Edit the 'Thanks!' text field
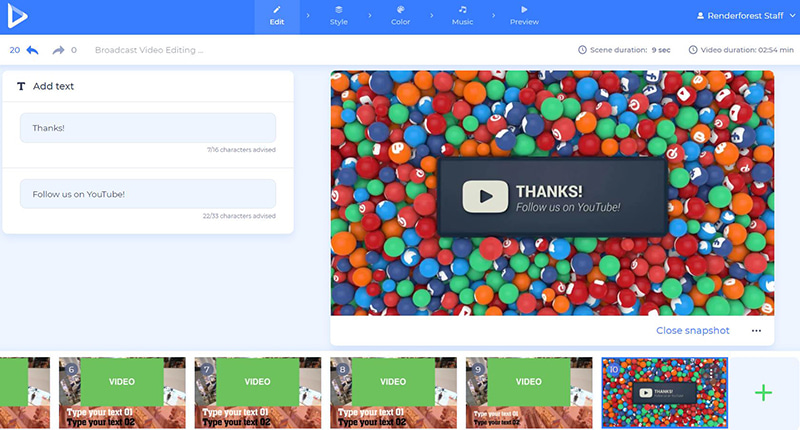The height and width of the screenshot is (430, 800). click(x=148, y=128)
